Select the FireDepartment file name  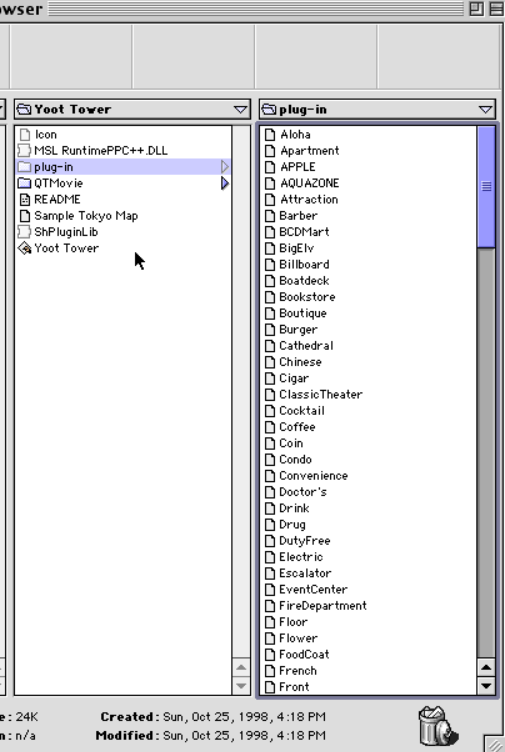tap(323, 606)
